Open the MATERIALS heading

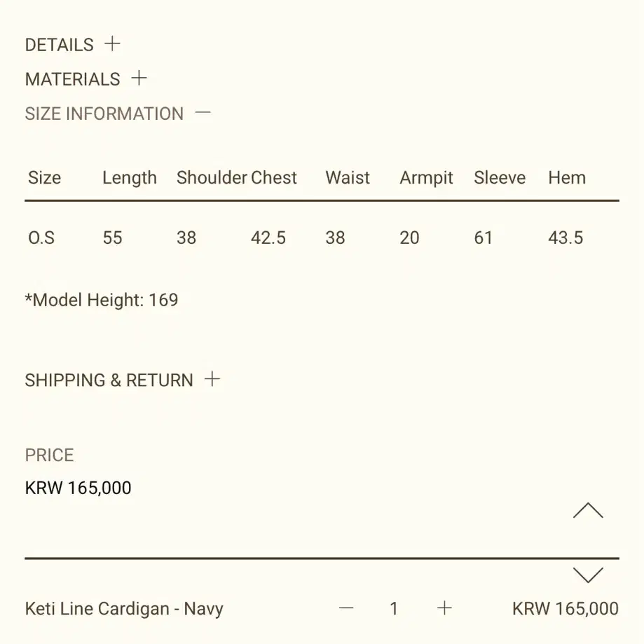(x=73, y=79)
